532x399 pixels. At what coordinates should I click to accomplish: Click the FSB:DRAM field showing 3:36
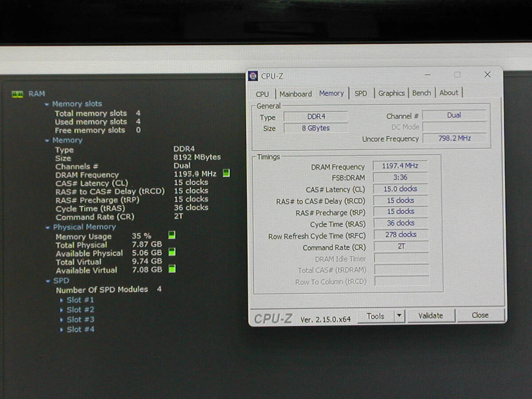tap(400, 177)
